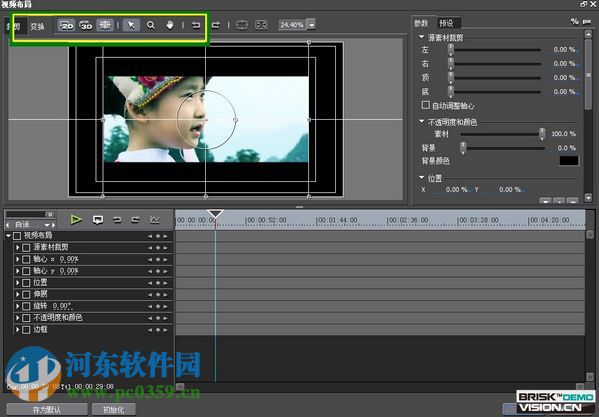Screen dimensions: 599x417
Task: Add a keyframe on the 视频布局 row
Action: click(157, 236)
